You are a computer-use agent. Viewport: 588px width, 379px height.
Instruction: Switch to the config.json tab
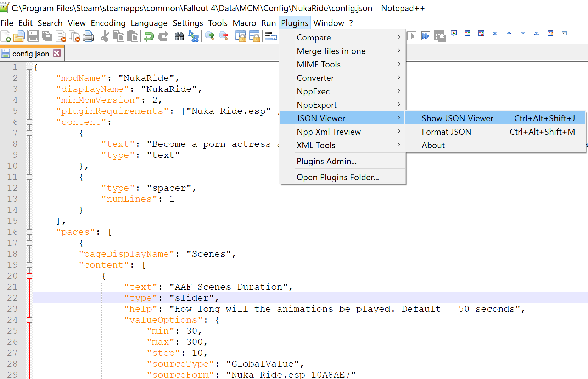point(31,54)
